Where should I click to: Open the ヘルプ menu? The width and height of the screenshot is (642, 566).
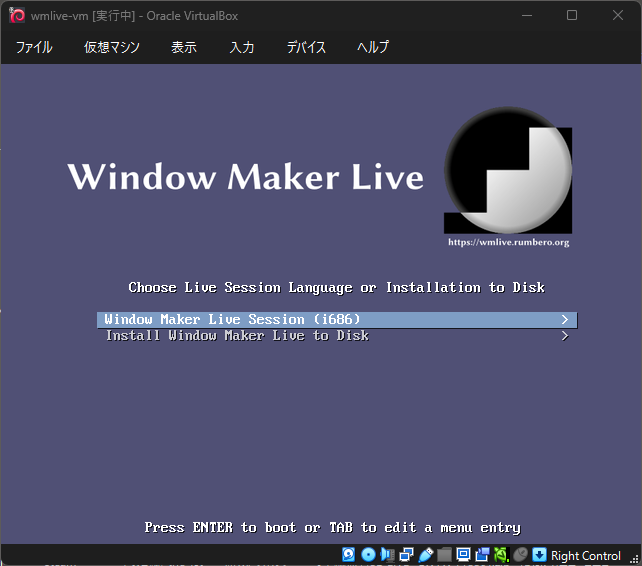coord(373,47)
